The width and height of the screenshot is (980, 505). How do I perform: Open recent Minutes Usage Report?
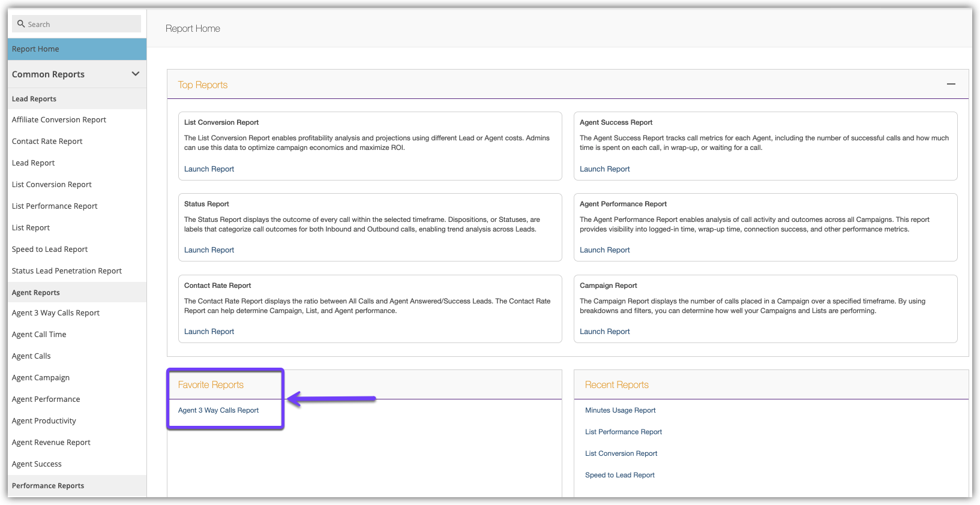[x=620, y=410]
